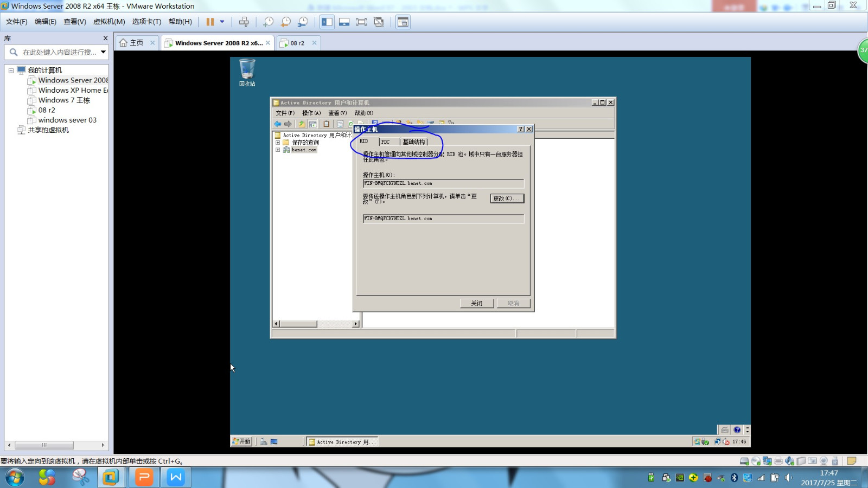Select benet.com in the console tree
Image resolution: width=868 pixels, height=488 pixels.
click(304, 150)
